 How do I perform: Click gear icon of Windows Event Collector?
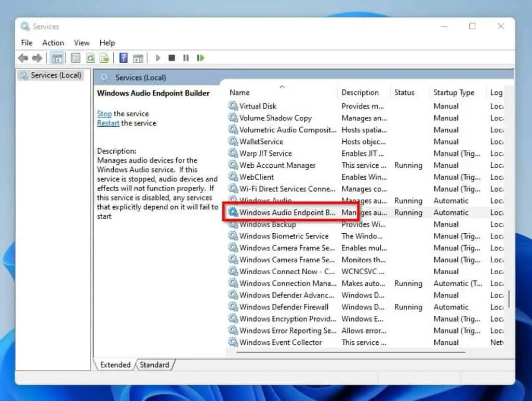(x=233, y=342)
